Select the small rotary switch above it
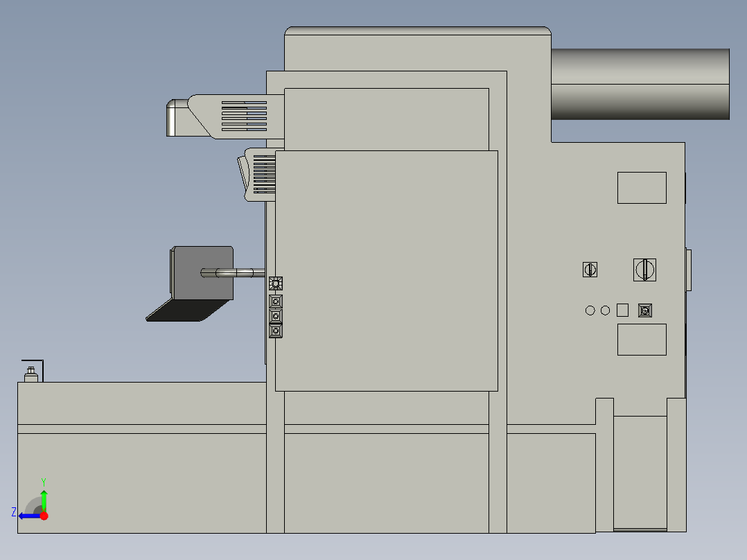This screenshot has width=747, height=560. coord(590,269)
